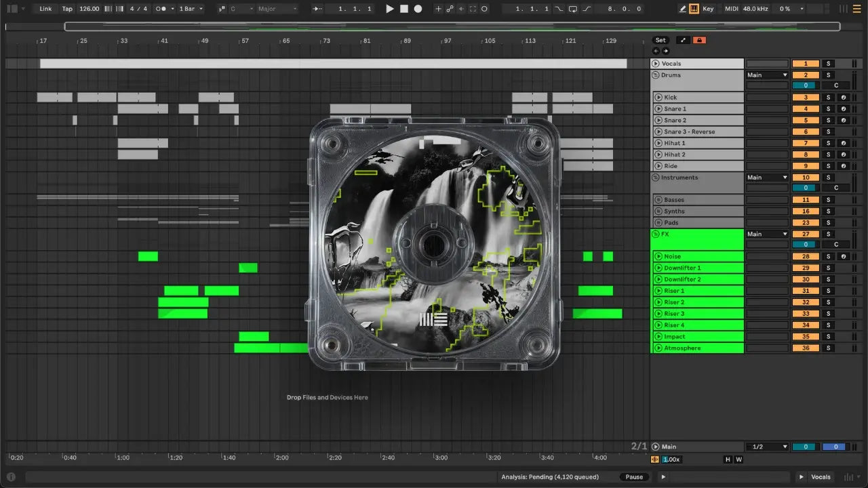868x488 pixels.
Task: Click the info icon in bottom-left corner
Action: click(11, 477)
